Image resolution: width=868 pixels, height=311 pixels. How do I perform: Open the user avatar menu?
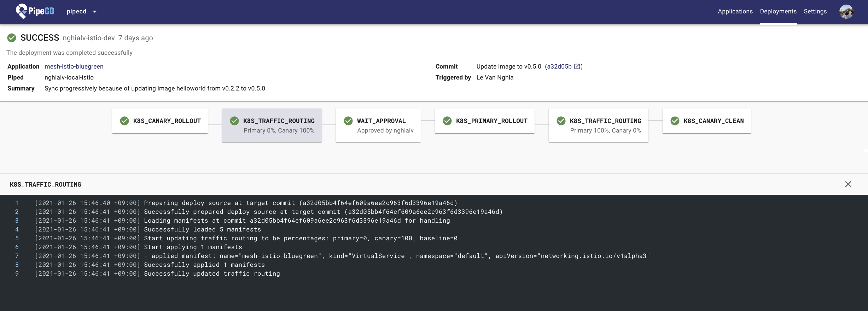846,12
